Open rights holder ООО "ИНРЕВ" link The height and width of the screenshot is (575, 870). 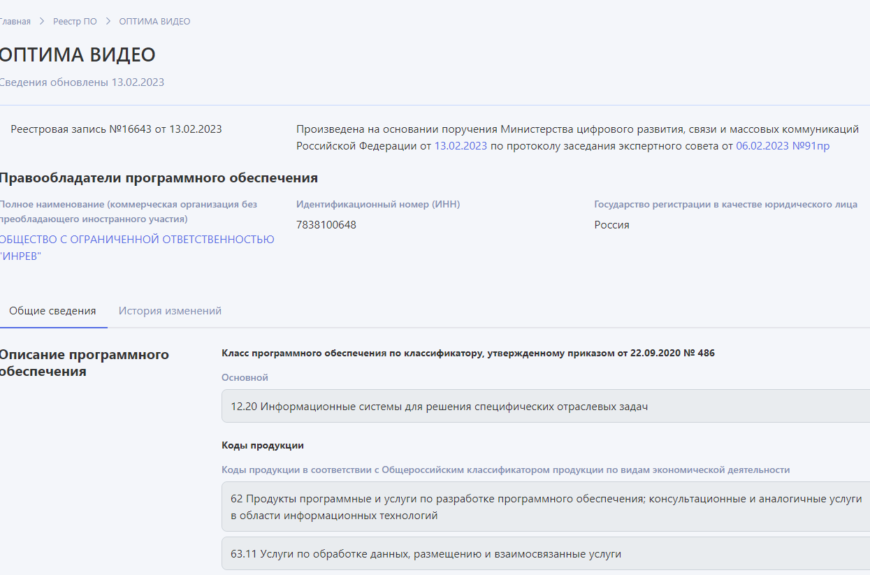[x=136, y=248]
